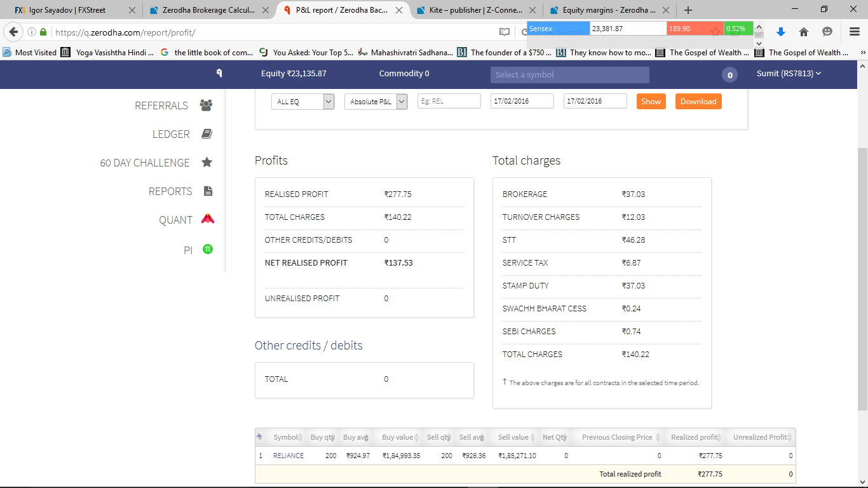
Task: Sort the table by the # index column
Action: coord(259,437)
